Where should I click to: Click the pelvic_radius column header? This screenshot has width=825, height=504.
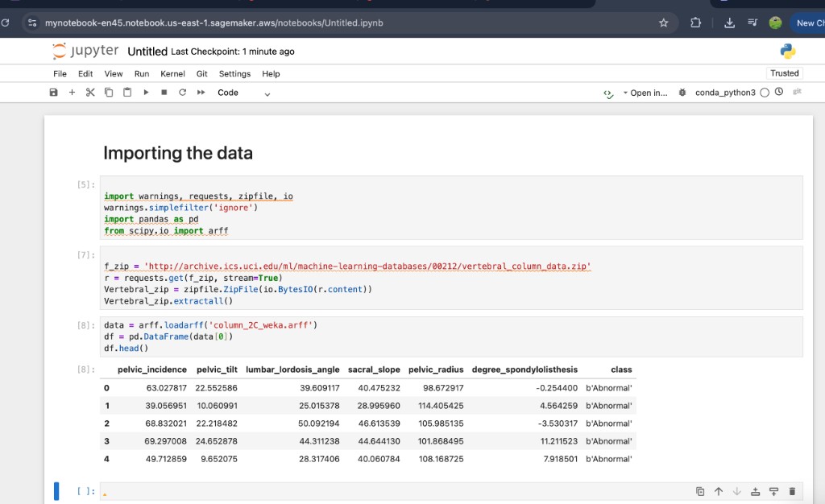(x=436, y=370)
